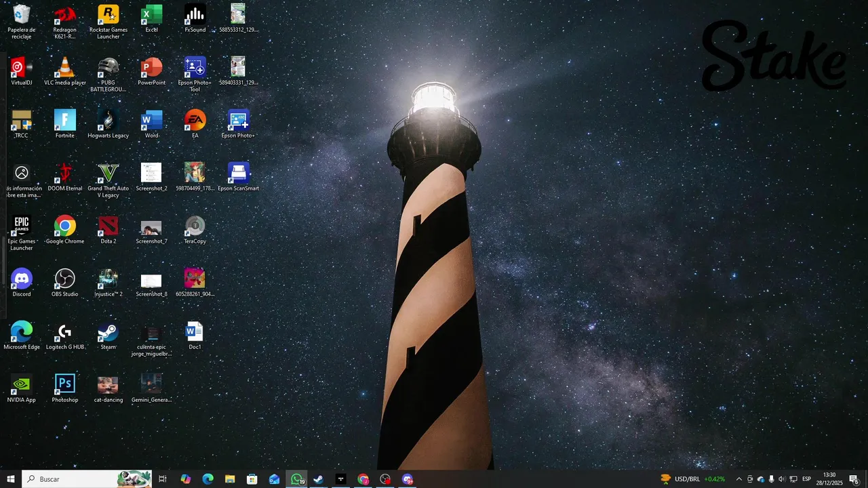Select the EA app desktop shortcut
The height and width of the screenshot is (488, 868).
(195, 125)
